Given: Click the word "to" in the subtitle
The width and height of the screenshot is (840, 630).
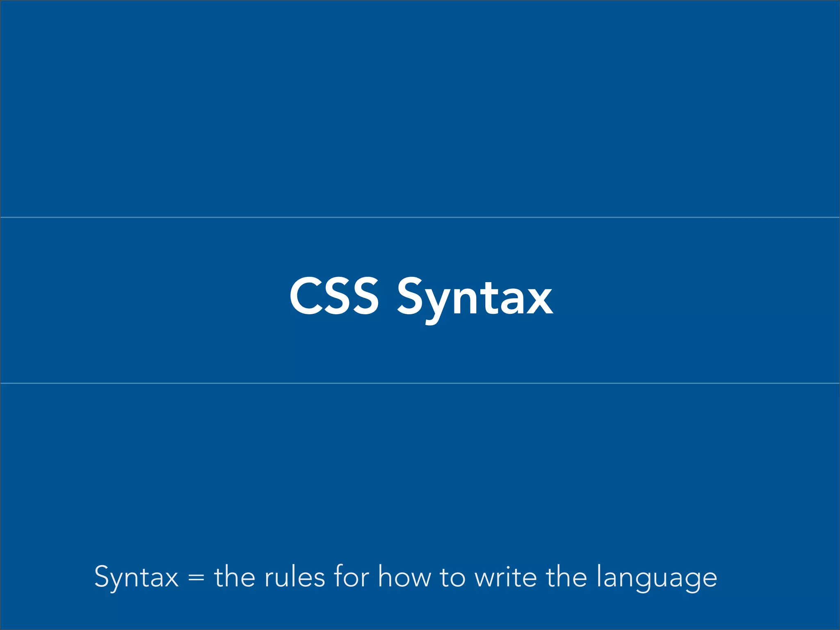Looking at the screenshot, I should coord(453,577).
